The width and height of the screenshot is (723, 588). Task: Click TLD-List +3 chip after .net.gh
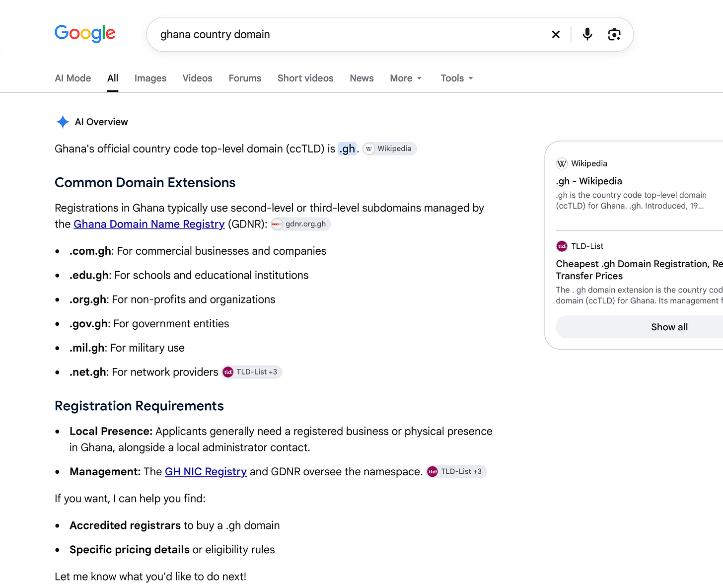pos(252,372)
